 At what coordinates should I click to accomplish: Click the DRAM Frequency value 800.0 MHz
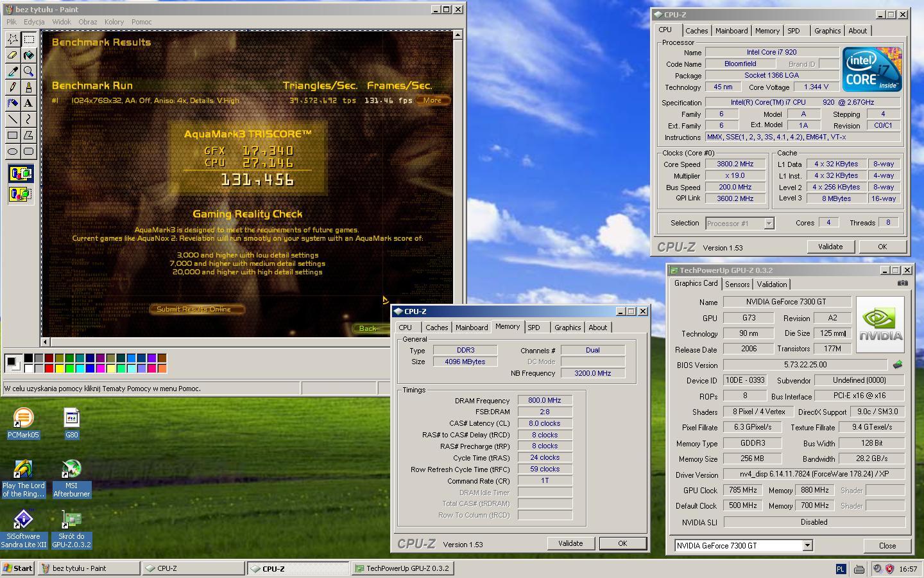pyautogui.click(x=545, y=400)
